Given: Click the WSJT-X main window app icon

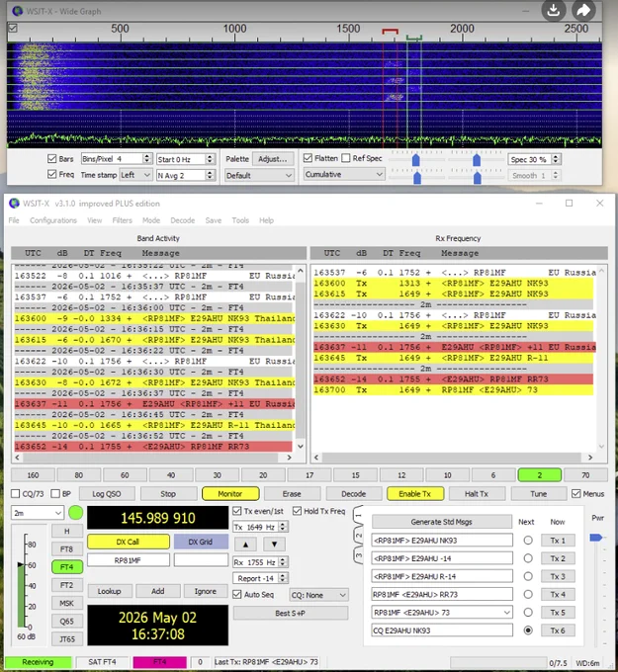Looking at the screenshot, I should [x=14, y=204].
